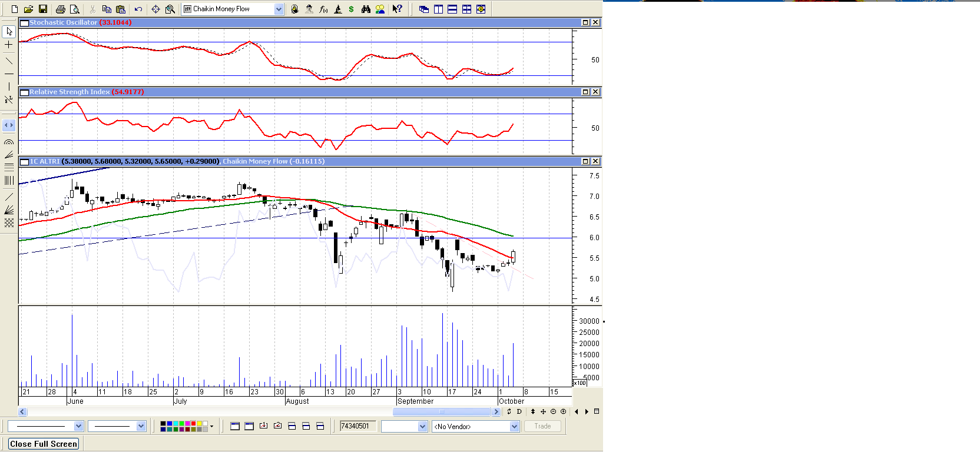Select the vertical line tool
The width and height of the screenshot is (980, 452).
click(x=9, y=87)
